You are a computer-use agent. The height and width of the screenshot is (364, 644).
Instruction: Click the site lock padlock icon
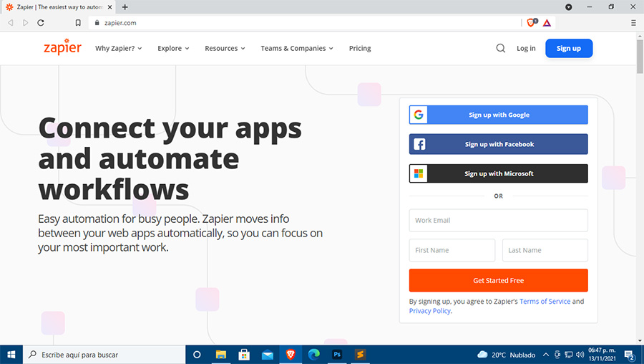click(x=97, y=23)
